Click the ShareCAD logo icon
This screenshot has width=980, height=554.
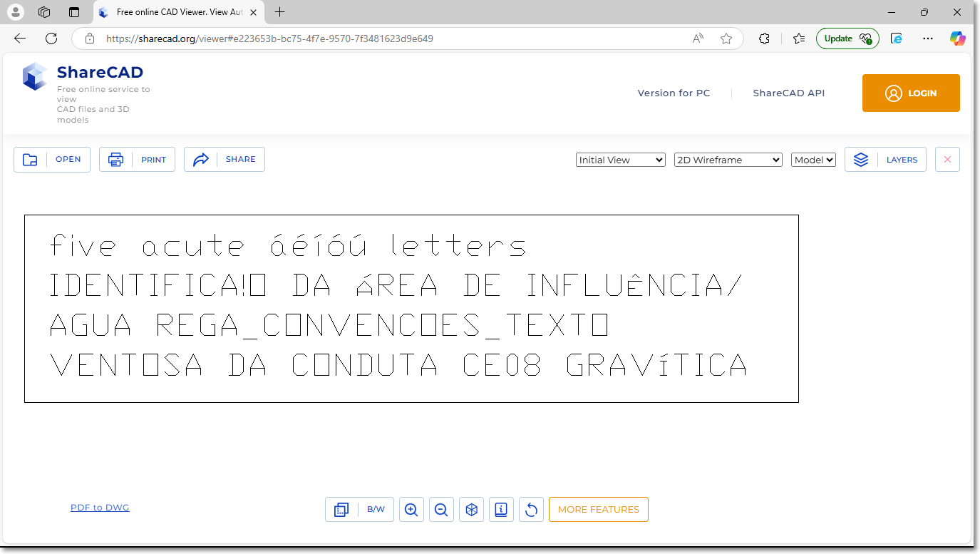click(x=34, y=76)
